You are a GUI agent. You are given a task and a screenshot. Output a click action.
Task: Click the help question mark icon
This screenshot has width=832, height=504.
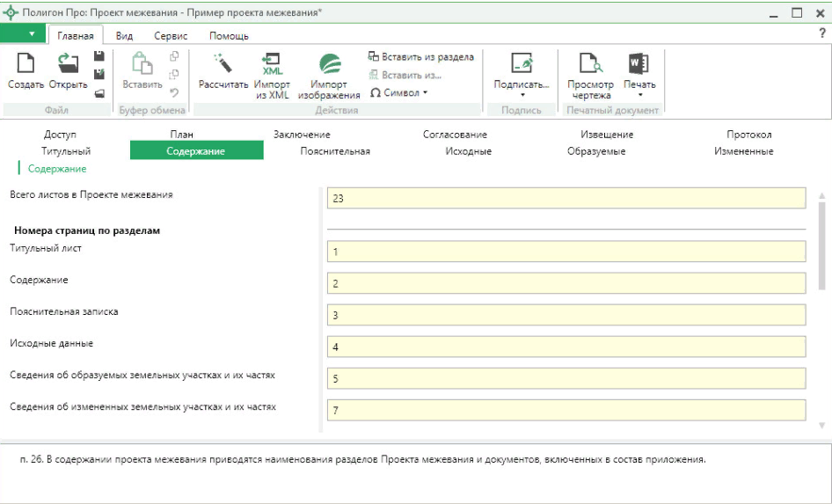click(x=822, y=33)
